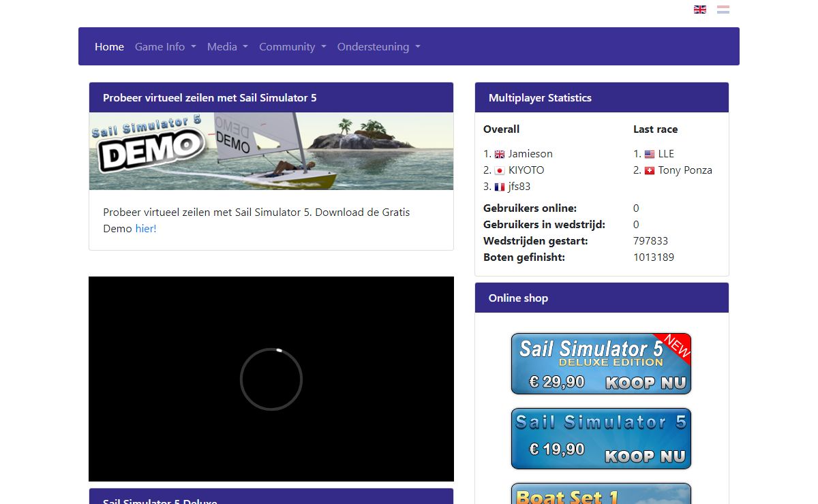Viewport: 818px width, 504px height.
Task: Switch language to Dutch via Netherlands flag
Action: [x=723, y=10]
